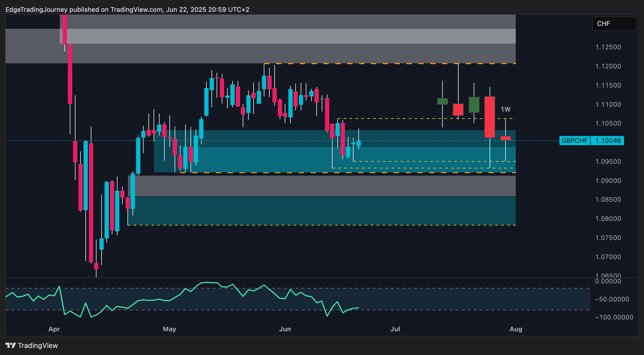Click the second, larger green weekly candle
The image size is (644, 355).
(x=474, y=105)
